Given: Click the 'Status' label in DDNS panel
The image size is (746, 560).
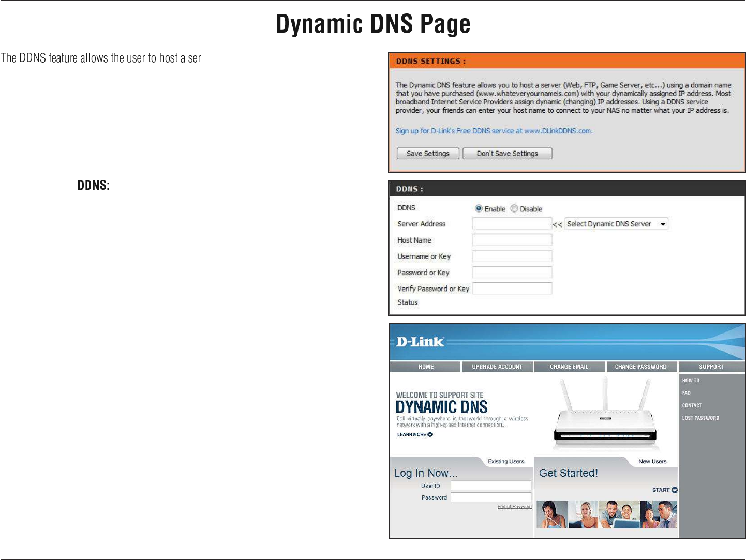Looking at the screenshot, I should (x=408, y=302).
